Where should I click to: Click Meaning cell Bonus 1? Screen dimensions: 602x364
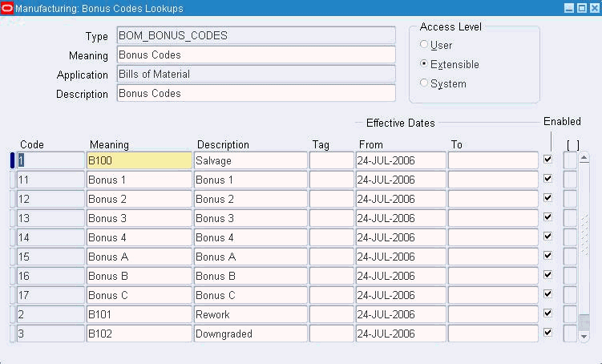pos(139,180)
